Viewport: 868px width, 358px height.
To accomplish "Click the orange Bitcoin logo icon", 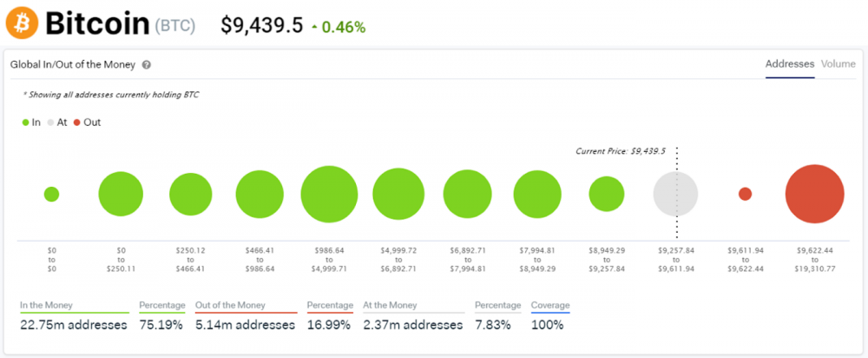I will tap(22, 23).
